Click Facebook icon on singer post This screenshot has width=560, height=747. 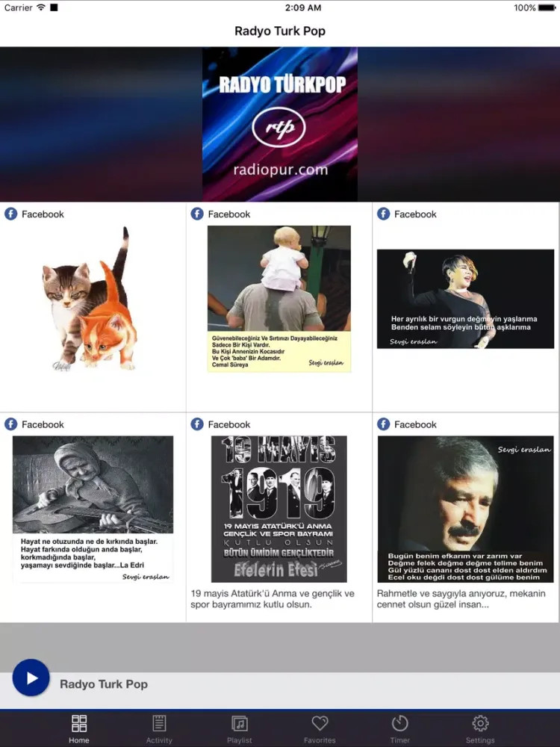[x=383, y=214]
